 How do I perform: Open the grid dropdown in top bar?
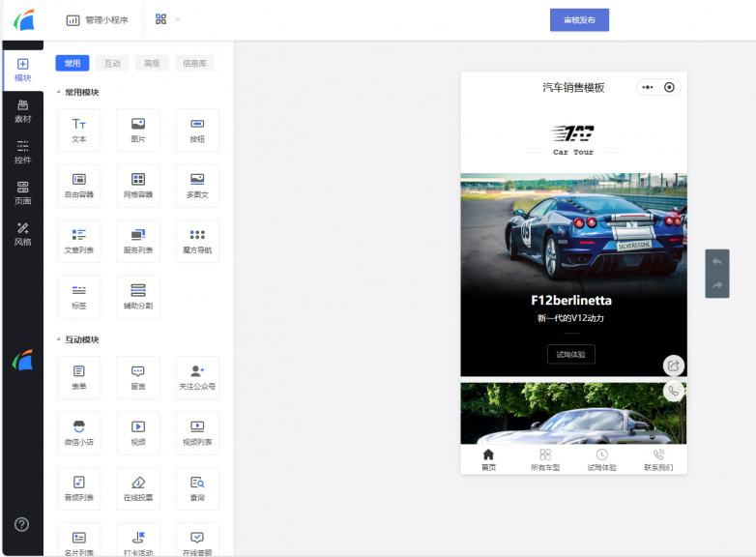click(x=167, y=19)
